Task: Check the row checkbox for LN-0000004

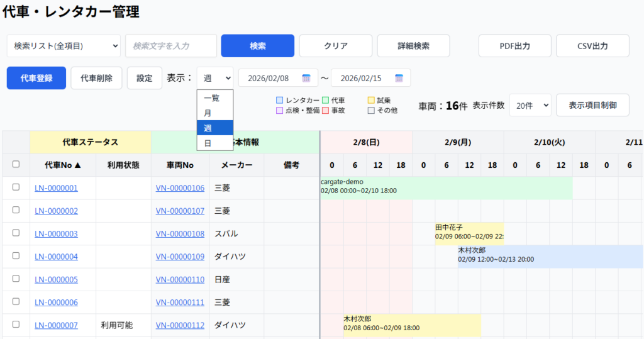Action: click(16, 257)
